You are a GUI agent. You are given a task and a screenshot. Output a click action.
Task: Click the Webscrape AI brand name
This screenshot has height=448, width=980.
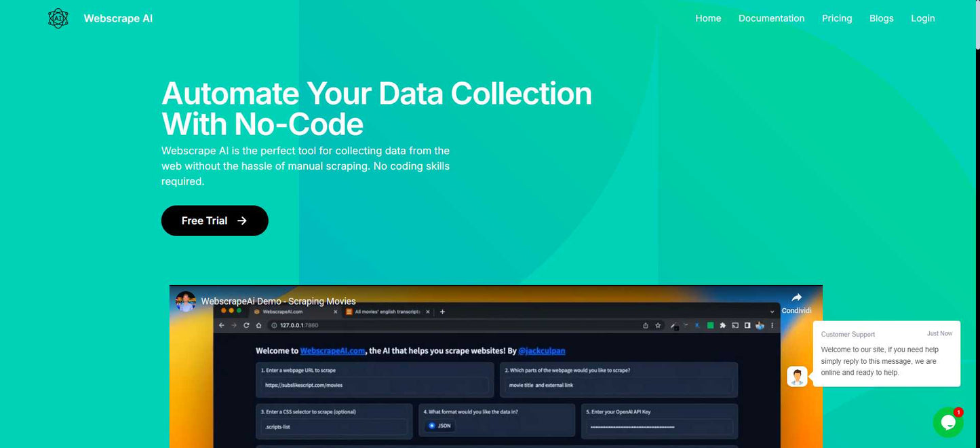click(118, 18)
